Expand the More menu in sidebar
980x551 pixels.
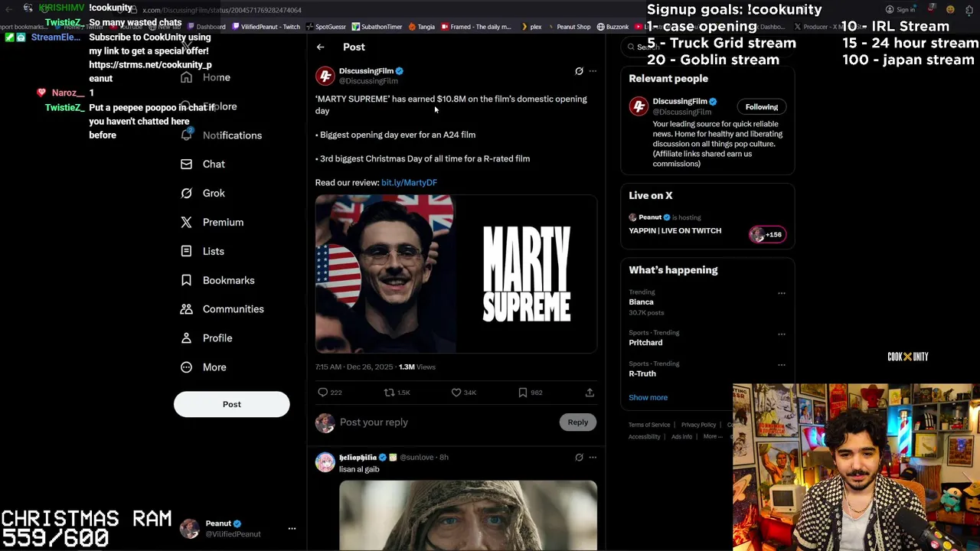tap(204, 367)
